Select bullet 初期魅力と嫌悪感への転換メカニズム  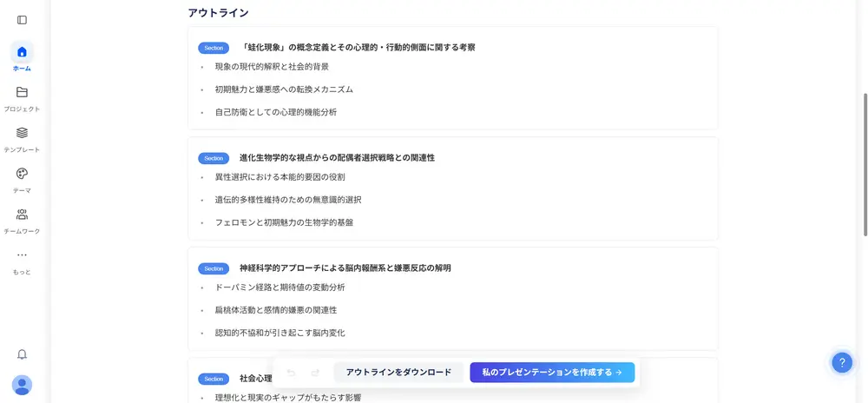click(x=284, y=89)
